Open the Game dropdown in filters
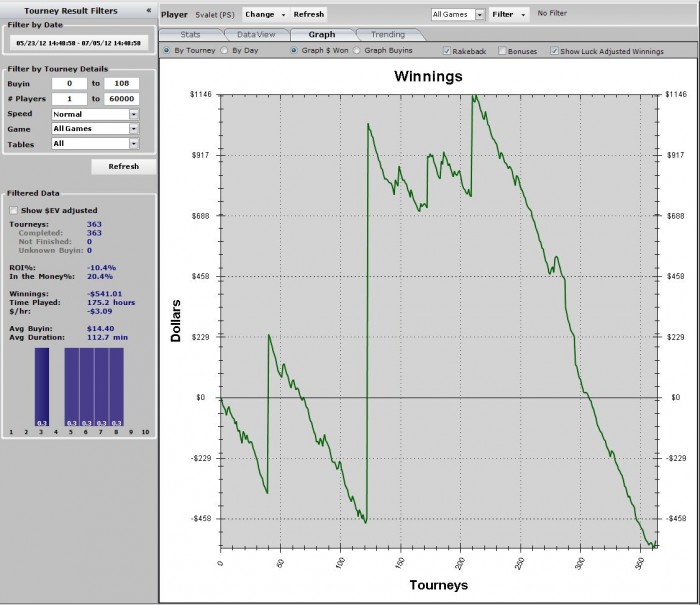The image size is (700, 605). tap(133, 129)
